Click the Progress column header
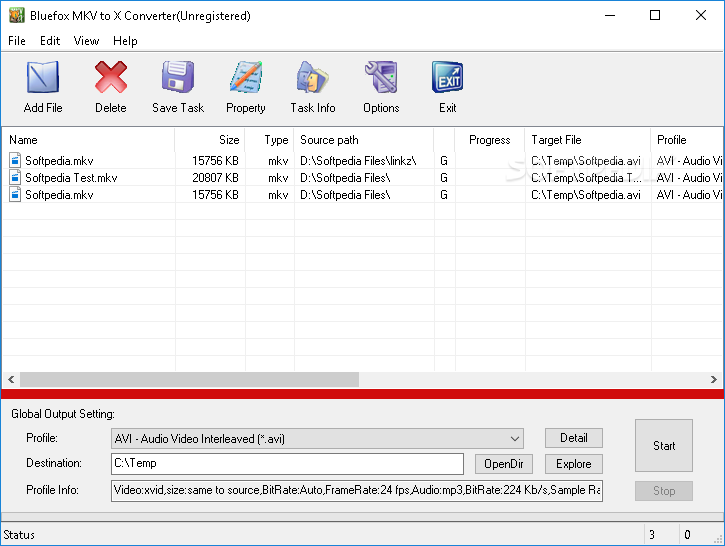Viewport: 725px width, 546px height. (x=490, y=140)
